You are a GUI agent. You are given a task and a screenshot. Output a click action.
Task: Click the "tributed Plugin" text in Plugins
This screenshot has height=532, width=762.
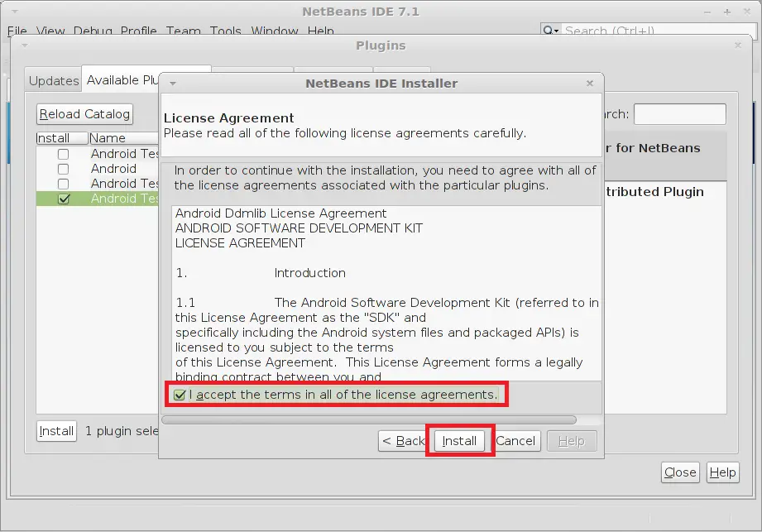click(655, 192)
